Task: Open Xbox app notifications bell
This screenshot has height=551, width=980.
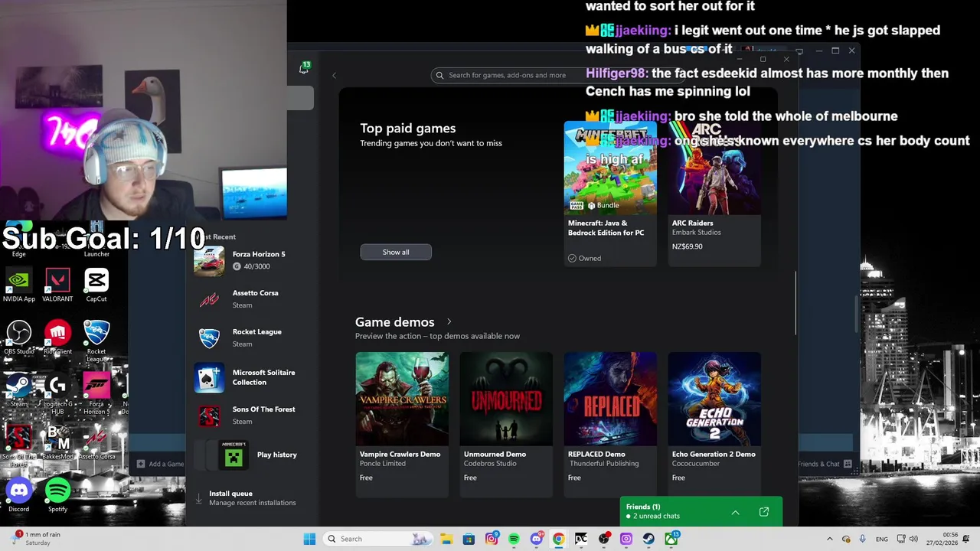Action: pos(304,69)
